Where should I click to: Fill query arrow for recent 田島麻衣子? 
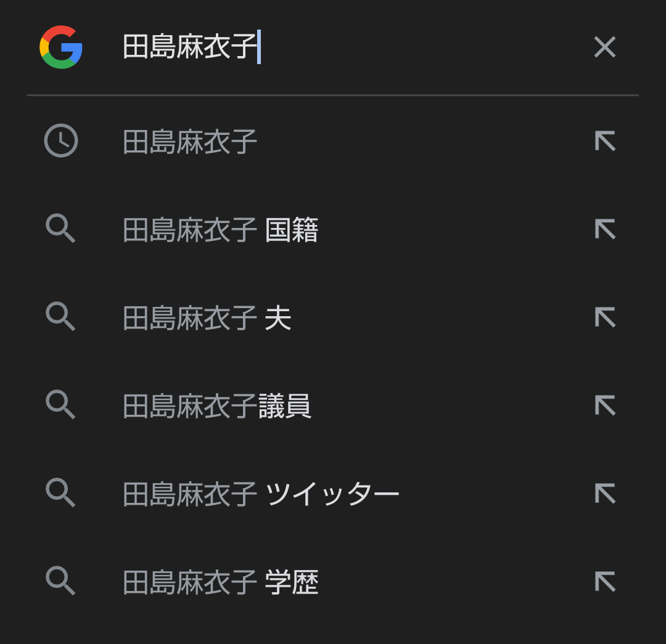coord(605,141)
